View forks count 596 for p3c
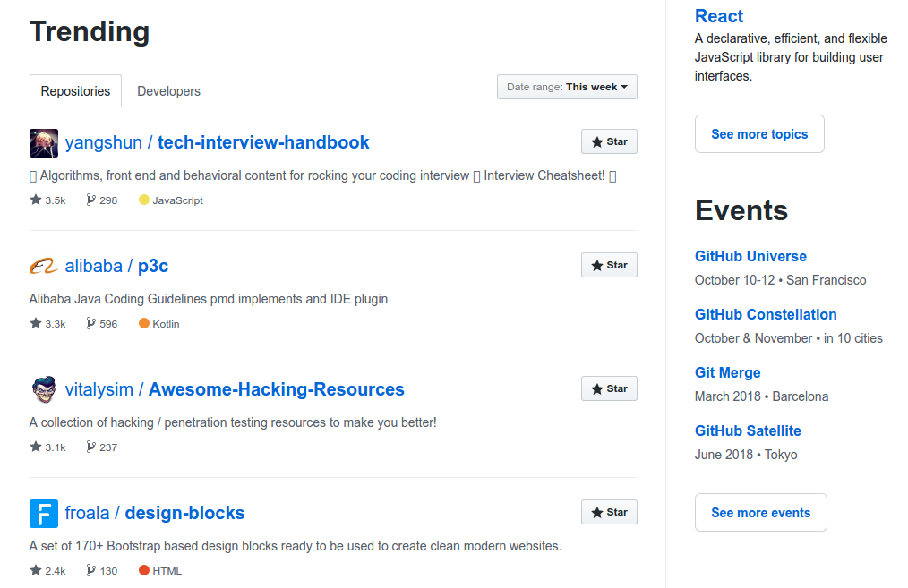 click(x=102, y=323)
